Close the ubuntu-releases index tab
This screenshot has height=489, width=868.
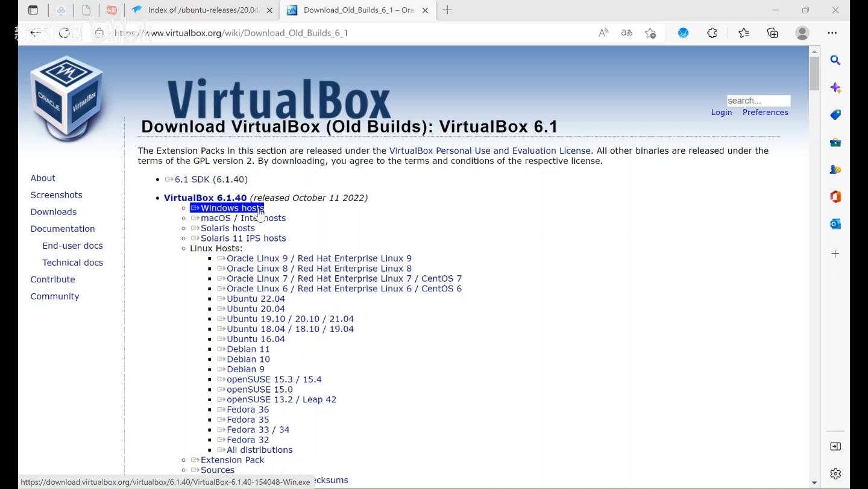point(269,10)
